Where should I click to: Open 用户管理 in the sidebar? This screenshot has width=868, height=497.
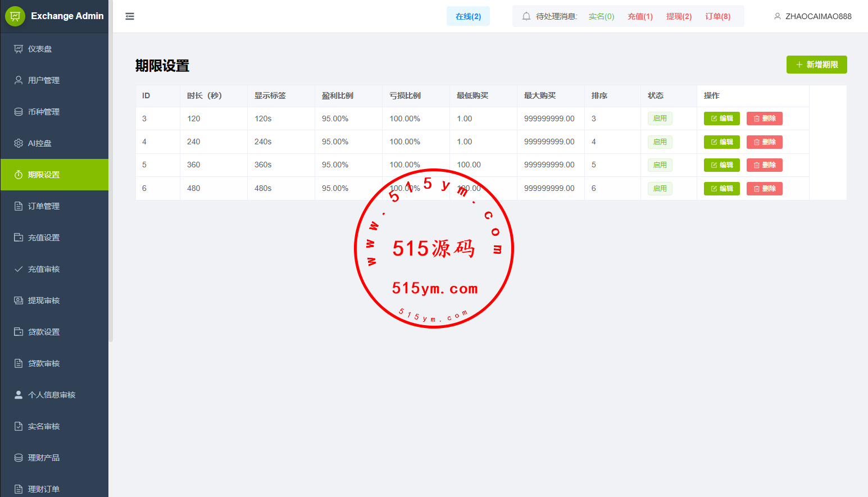[x=43, y=80]
